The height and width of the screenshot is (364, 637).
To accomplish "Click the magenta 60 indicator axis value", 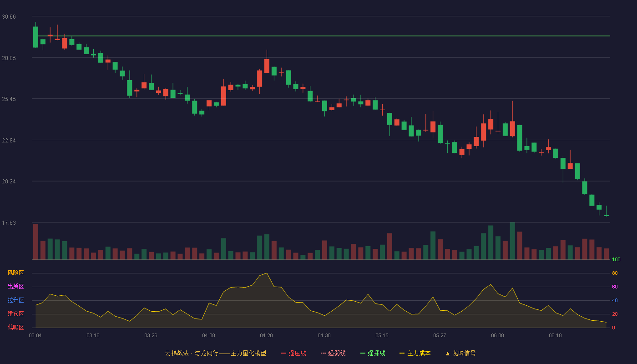I will pos(615,287).
